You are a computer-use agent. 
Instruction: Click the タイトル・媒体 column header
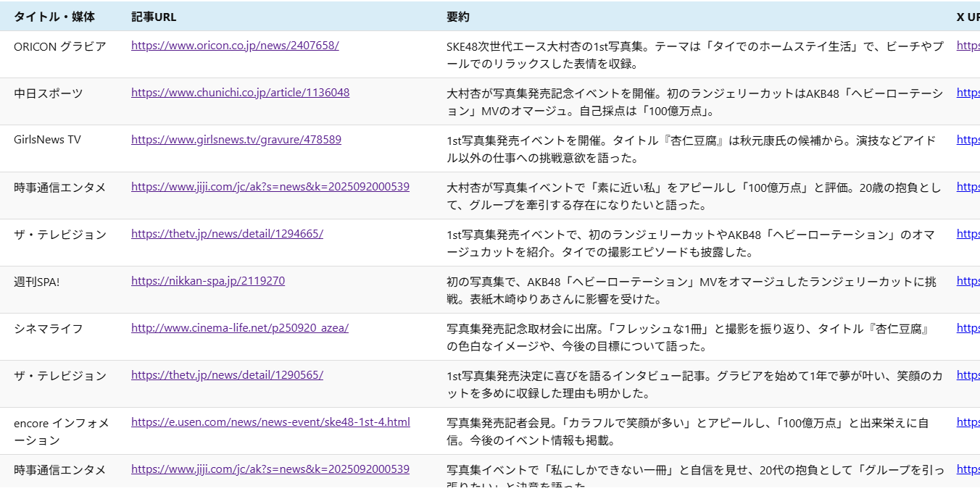tap(54, 17)
